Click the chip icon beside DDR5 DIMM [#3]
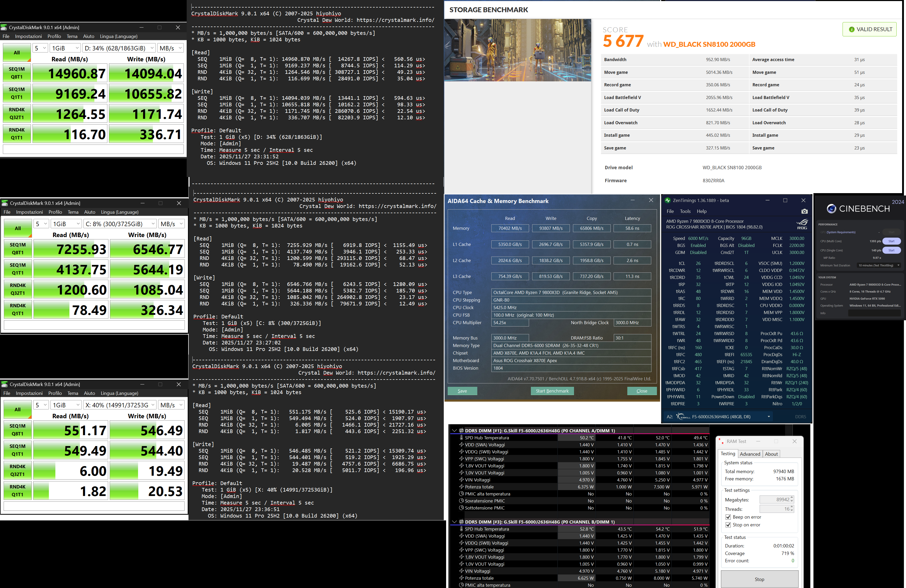The height and width of the screenshot is (588, 906). coord(461,522)
